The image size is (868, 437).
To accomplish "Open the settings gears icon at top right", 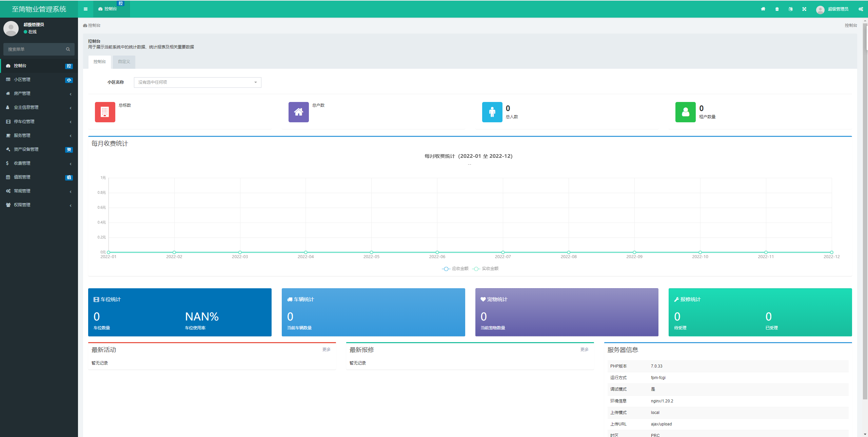I will click(x=861, y=9).
